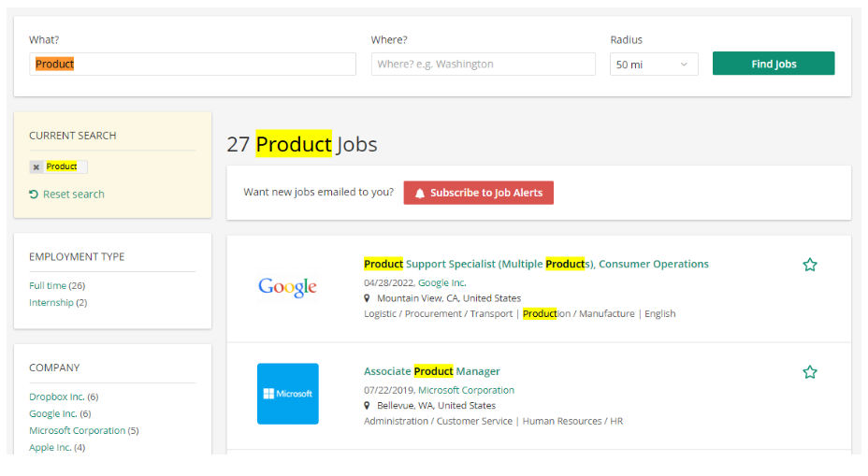
Task: Focus the What? keyword input field
Action: 193,65
